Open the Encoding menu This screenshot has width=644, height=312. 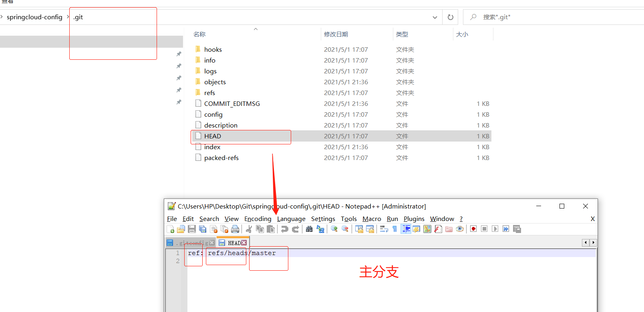point(258,219)
